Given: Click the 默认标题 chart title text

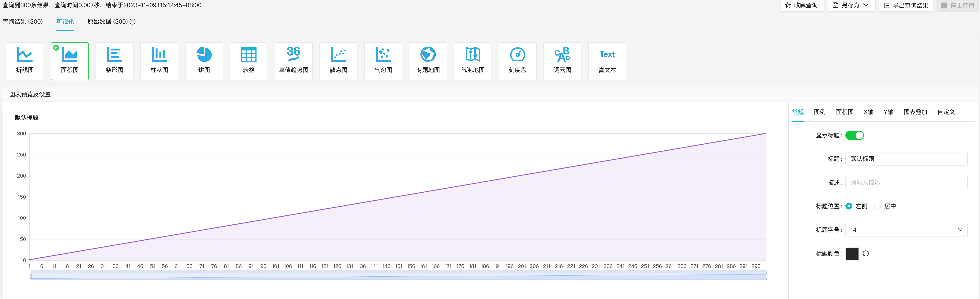Looking at the screenshot, I should coord(27,117).
